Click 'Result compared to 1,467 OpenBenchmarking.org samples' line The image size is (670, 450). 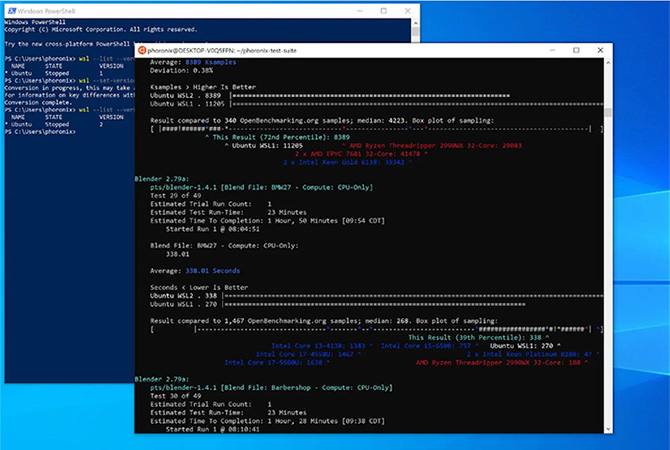click(324, 321)
